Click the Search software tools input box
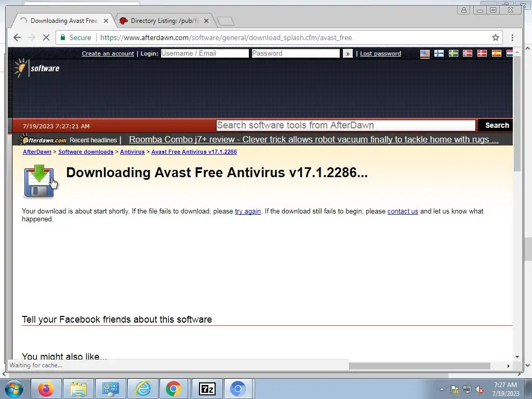The image size is (532, 399). click(x=345, y=125)
